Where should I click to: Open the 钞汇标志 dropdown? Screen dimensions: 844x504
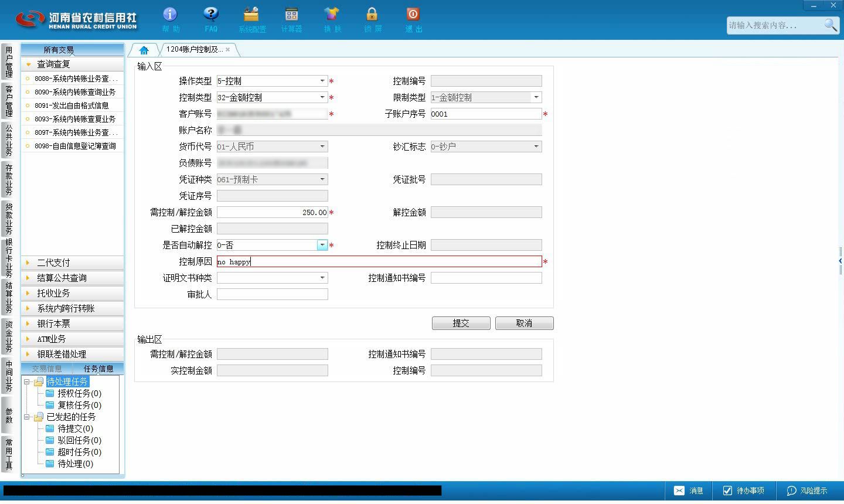(x=536, y=147)
